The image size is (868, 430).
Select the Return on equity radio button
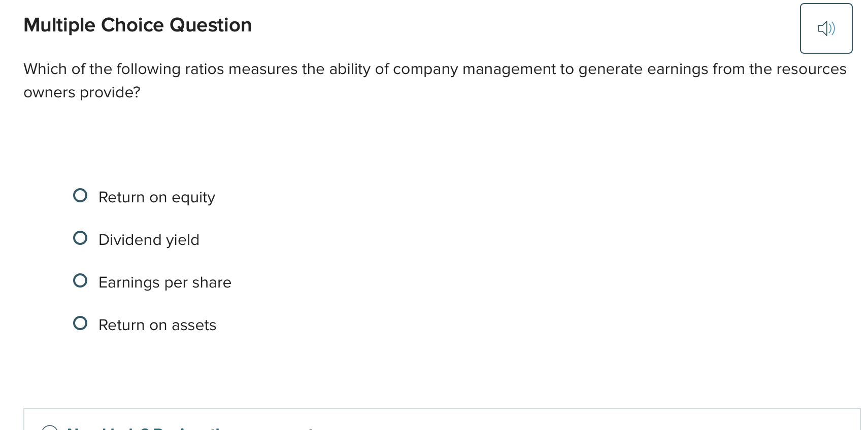[x=80, y=196]
